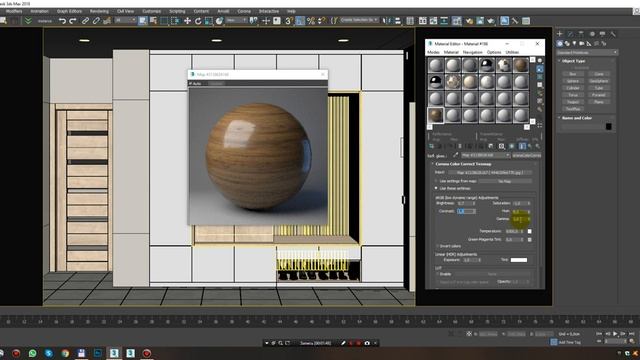
Task: Open the Graph Editors menu
Action: pyautogui.click(x=69, y=11)
